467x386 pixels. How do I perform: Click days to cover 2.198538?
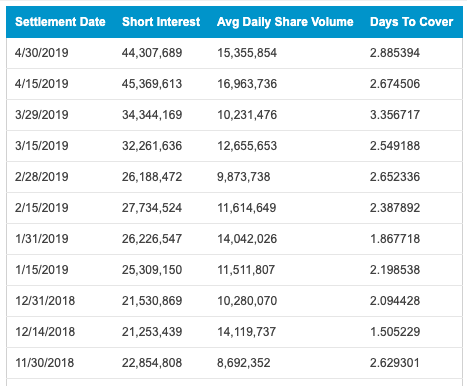click(395, 270)
